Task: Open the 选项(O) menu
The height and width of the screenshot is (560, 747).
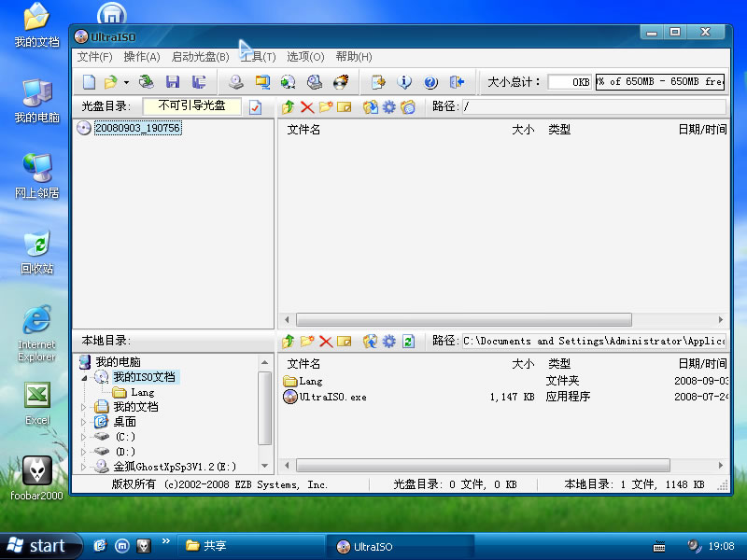Action: (x=305, y=57)
